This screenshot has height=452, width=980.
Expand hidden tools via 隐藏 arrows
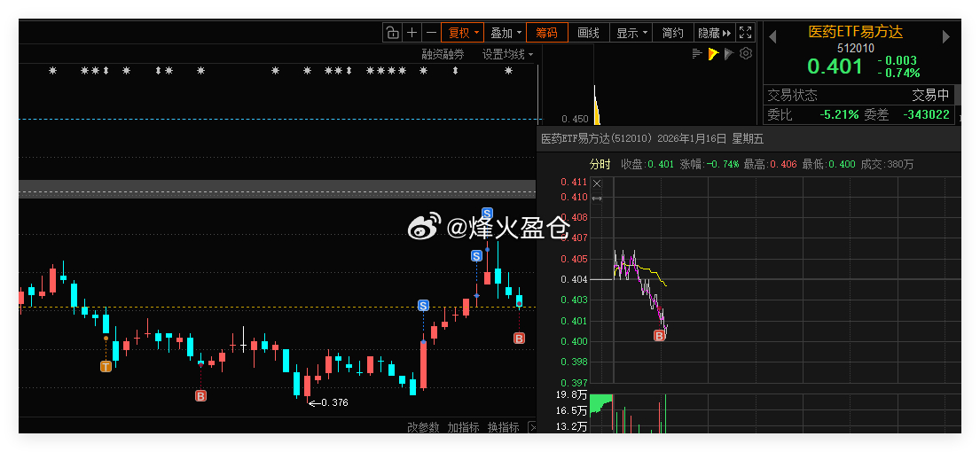[x=714, y=33]
